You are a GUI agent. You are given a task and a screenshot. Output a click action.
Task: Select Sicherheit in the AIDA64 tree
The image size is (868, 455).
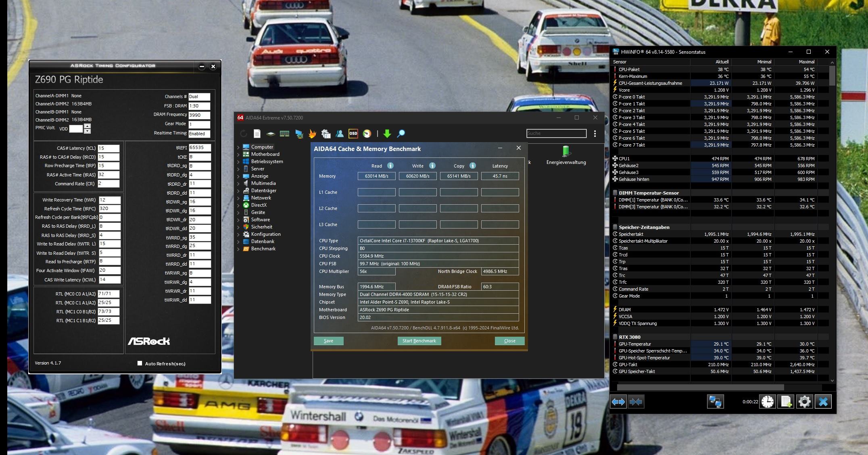[x=261, y=227]
